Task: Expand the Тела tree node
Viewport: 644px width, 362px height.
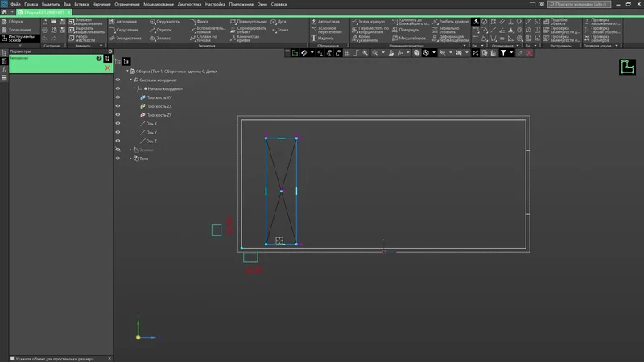Action: tap(130, 158)
